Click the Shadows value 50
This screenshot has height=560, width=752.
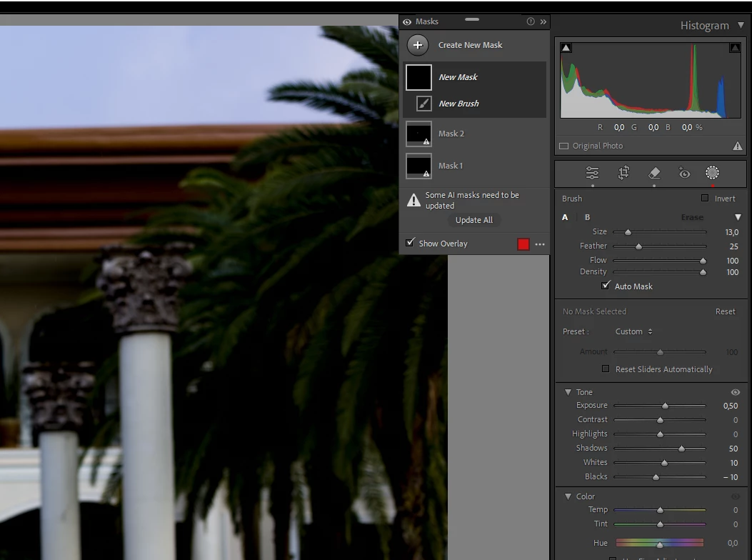tap(733, 449)
